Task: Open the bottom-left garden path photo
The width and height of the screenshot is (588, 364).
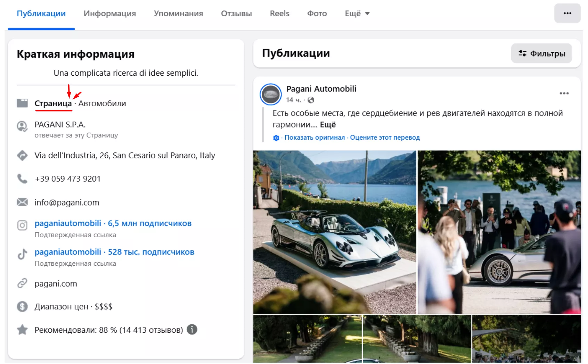Action: [308, 339]
